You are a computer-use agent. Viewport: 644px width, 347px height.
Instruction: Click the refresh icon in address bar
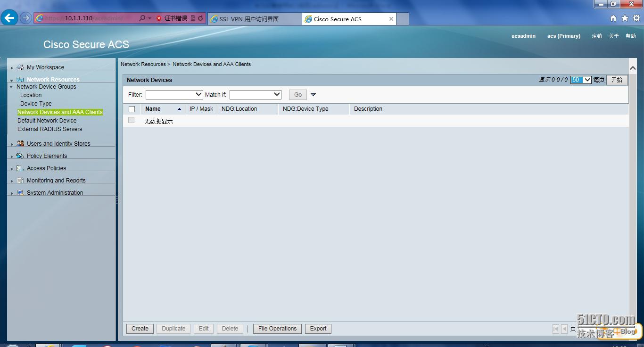(x=200, y=18)
